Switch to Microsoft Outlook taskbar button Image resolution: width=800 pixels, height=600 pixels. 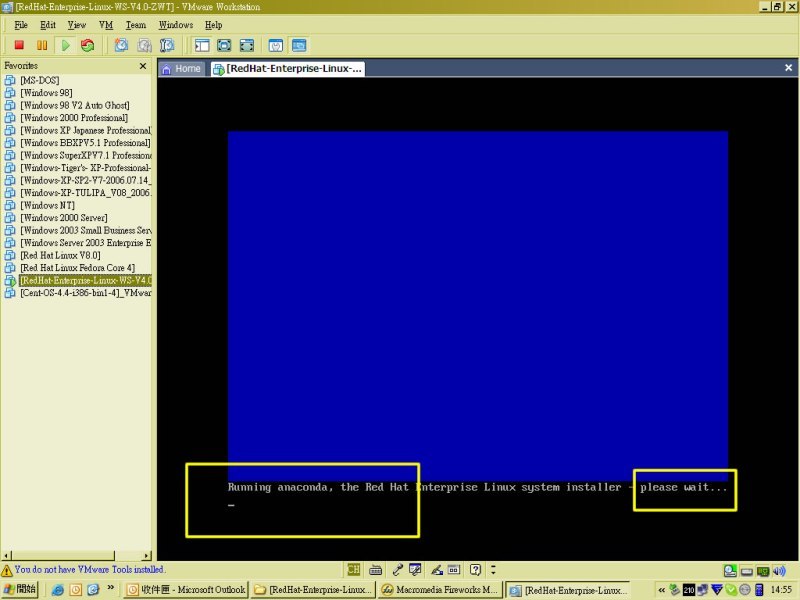point(187,590)
